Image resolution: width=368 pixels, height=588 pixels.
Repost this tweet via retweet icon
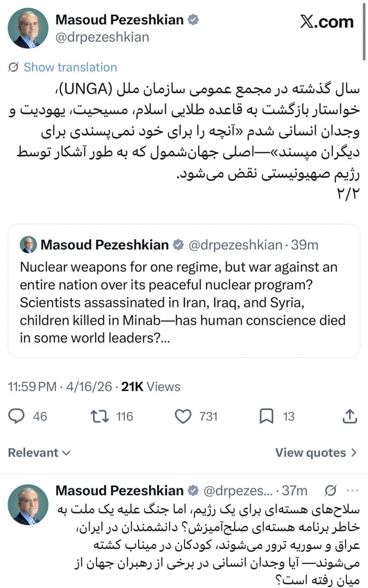tap(97, 416)
